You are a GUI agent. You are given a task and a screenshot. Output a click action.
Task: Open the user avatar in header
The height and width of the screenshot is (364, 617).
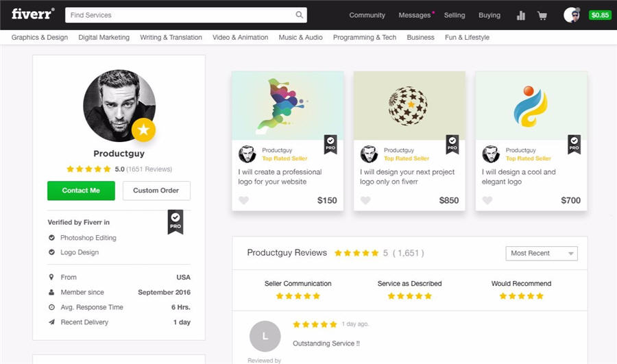pyautogui.click(x=571, y=15)
